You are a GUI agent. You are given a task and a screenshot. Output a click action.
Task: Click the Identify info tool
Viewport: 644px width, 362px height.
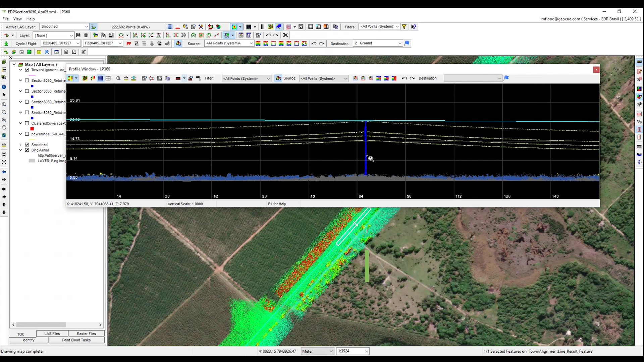click(x=4, y=87)
